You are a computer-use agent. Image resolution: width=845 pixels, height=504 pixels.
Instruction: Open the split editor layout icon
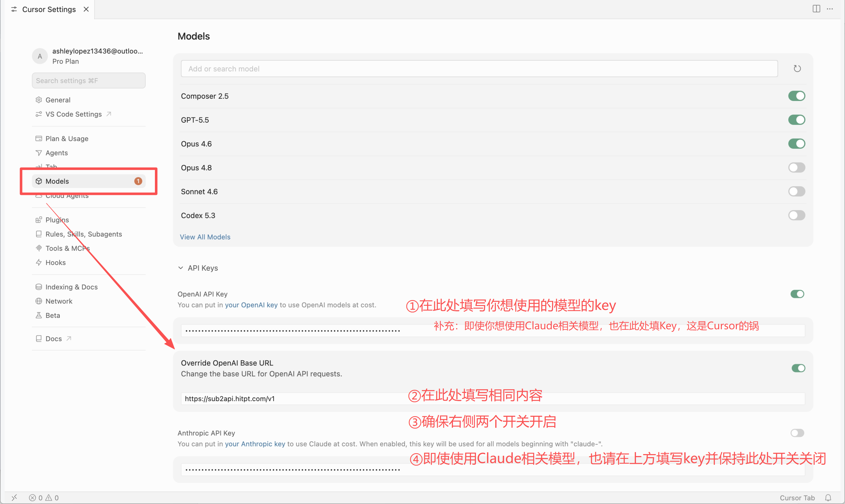tap(816, 9)
